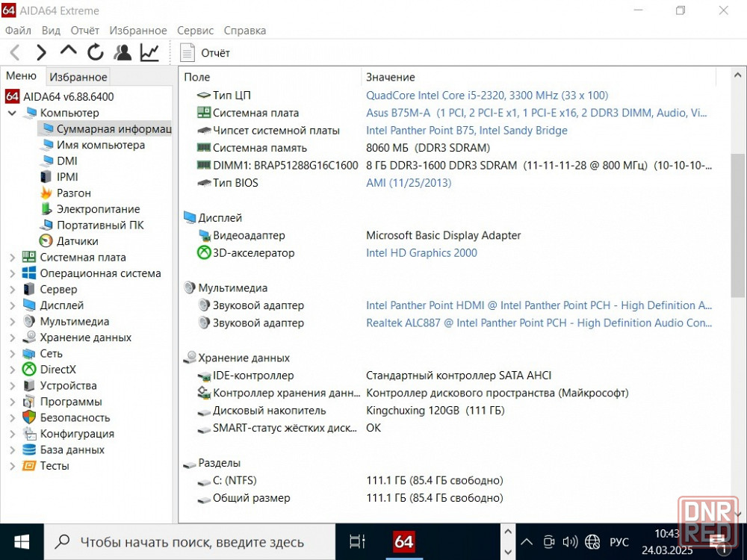This screenshot has width=747, height=560.
Task: Open Task View on the taskbar
Action: coord(357,542)
